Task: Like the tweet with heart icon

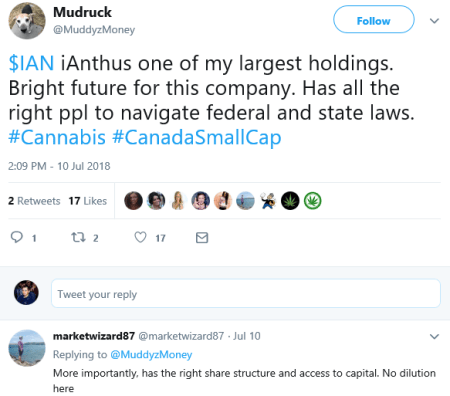Action: 140,237
